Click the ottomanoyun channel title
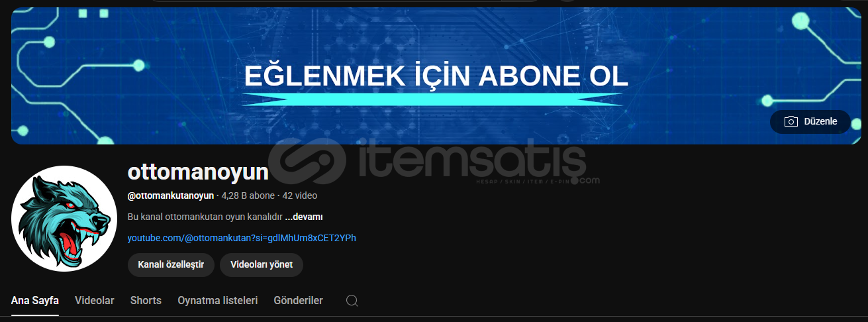The image size is (868, 322). tap(198, 172)
